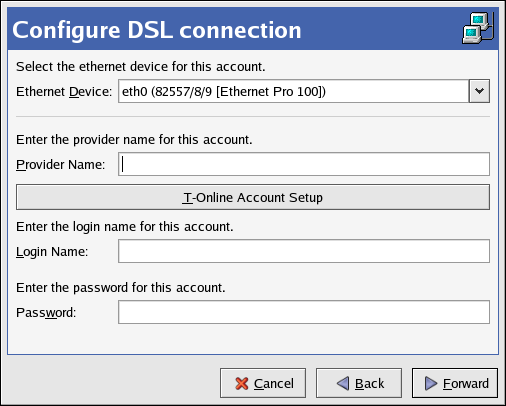Click the Configure DSL connection title

[x=157, y=30]
